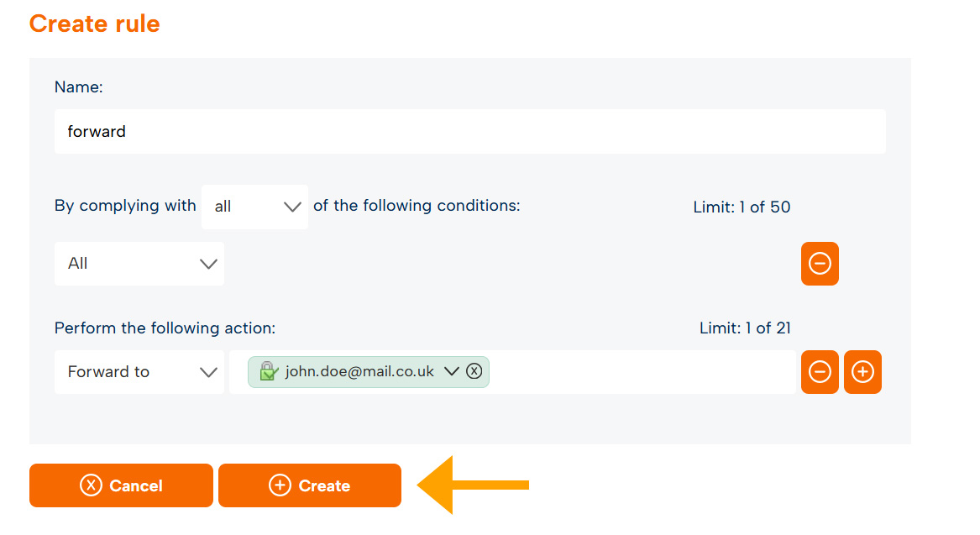The height and width of the screenshot is (535, 980).
Task: Click the 'Create rule' heading
Action: (94, 24)
